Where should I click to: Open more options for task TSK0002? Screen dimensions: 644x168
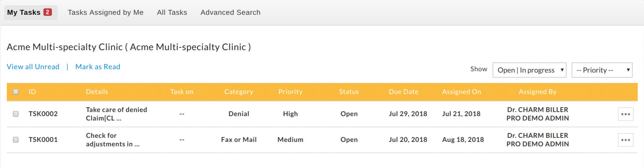point(625,114)
